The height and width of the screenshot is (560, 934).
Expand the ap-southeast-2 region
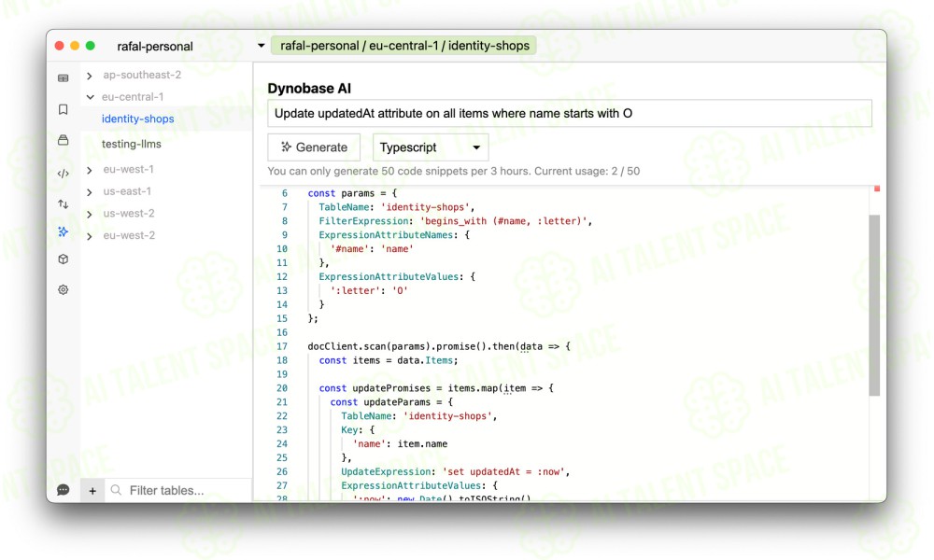pyautogui.click(x=90, y=76)
